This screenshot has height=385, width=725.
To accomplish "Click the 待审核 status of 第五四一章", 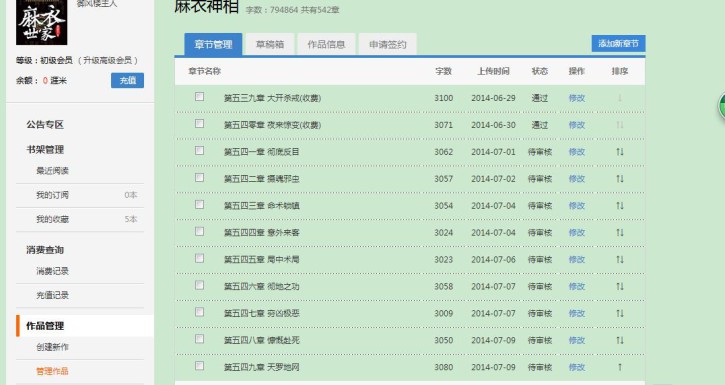I will (540, 152).
